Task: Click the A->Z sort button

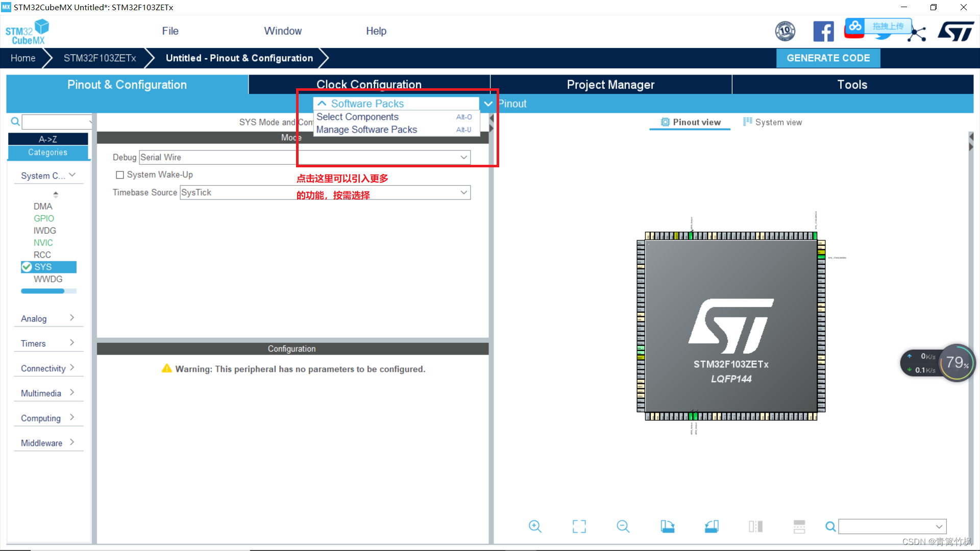Action: tap(48, 139)
